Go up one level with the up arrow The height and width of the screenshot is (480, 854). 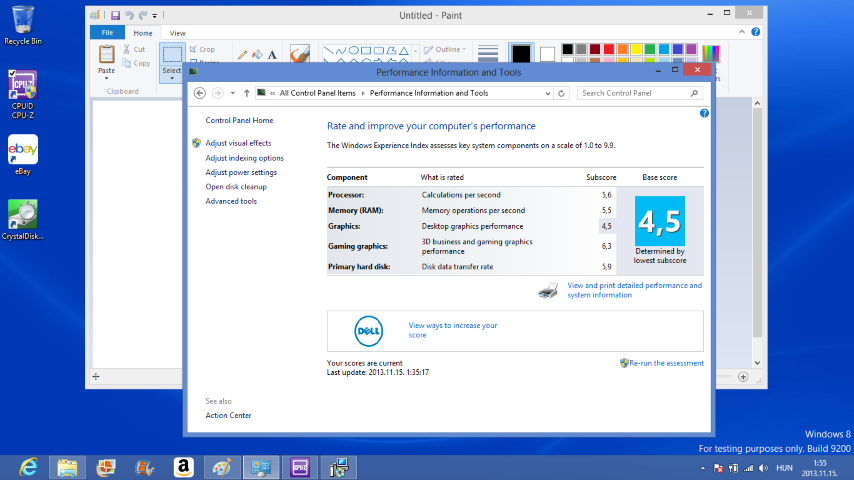[x=246, y=93]
